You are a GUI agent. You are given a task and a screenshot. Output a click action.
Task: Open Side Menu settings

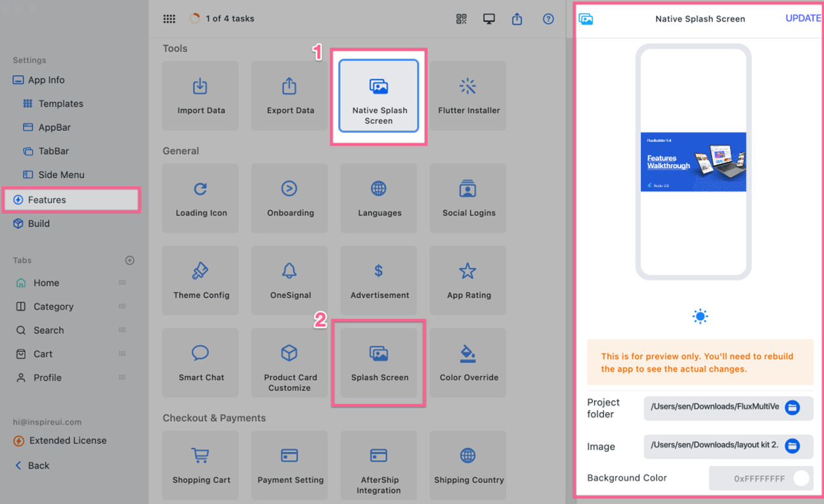point(54,175)
